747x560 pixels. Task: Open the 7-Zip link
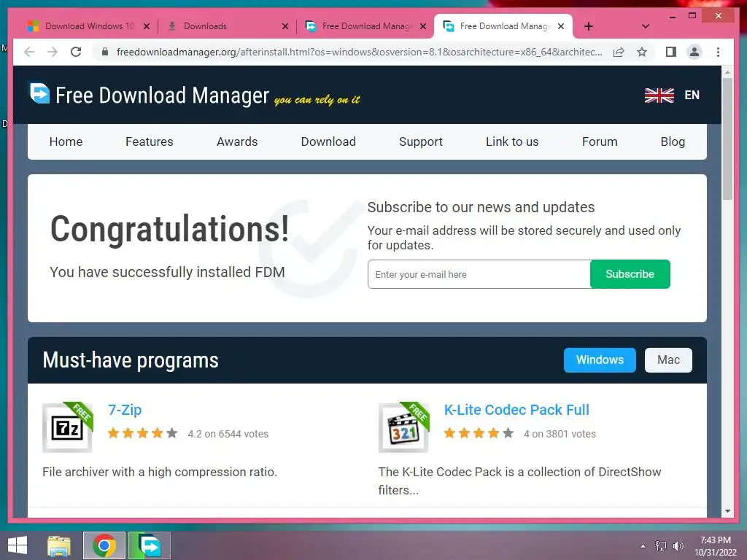click(125, 410)
